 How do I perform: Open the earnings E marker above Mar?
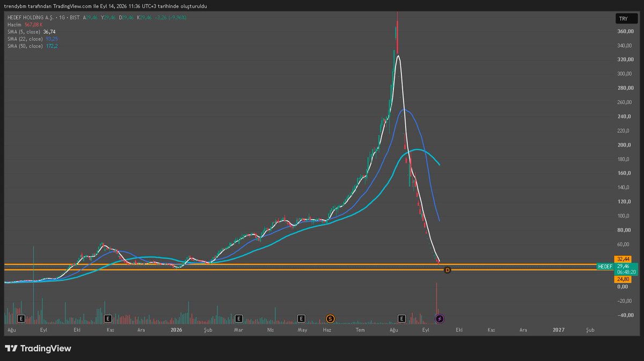coord(239,318)
